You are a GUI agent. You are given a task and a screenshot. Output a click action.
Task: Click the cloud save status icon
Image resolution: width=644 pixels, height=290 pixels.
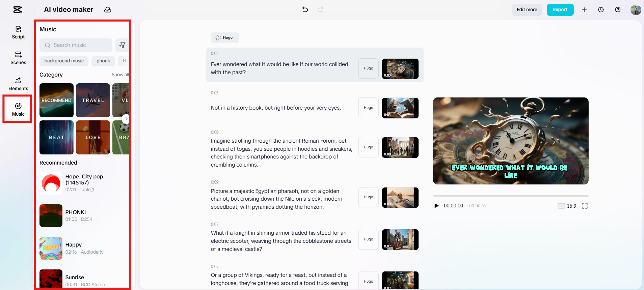(108, 10)
